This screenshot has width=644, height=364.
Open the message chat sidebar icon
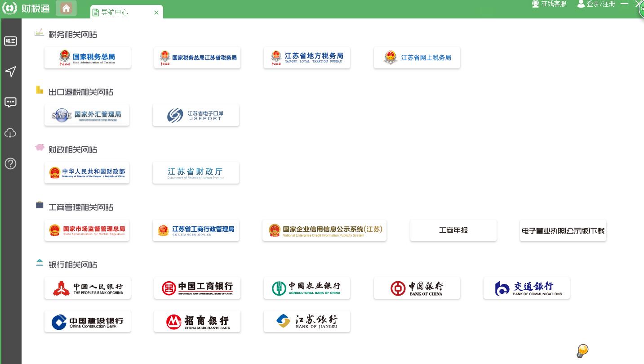(10, 103)
